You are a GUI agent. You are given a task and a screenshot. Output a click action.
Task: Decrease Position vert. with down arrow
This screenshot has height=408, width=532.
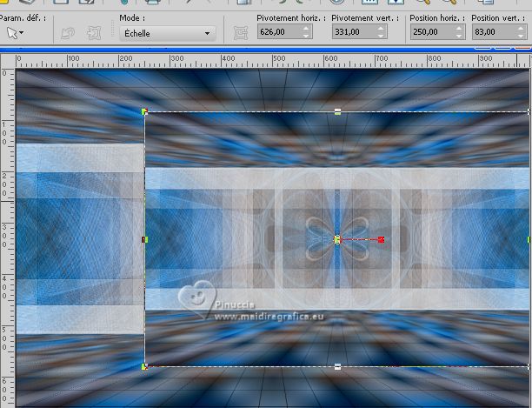click(x=521, y=36)
